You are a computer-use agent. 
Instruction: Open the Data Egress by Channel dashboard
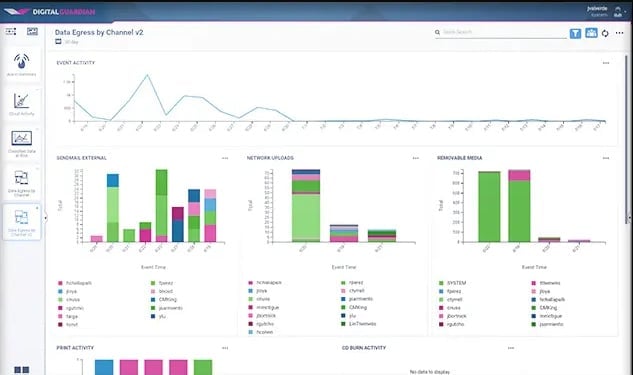pyautogui.click(x=22, y=183)
